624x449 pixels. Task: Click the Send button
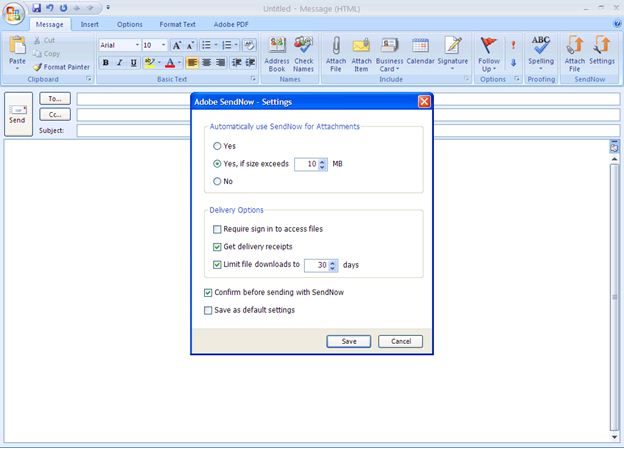pyautogui.click(x=18, y=114)
